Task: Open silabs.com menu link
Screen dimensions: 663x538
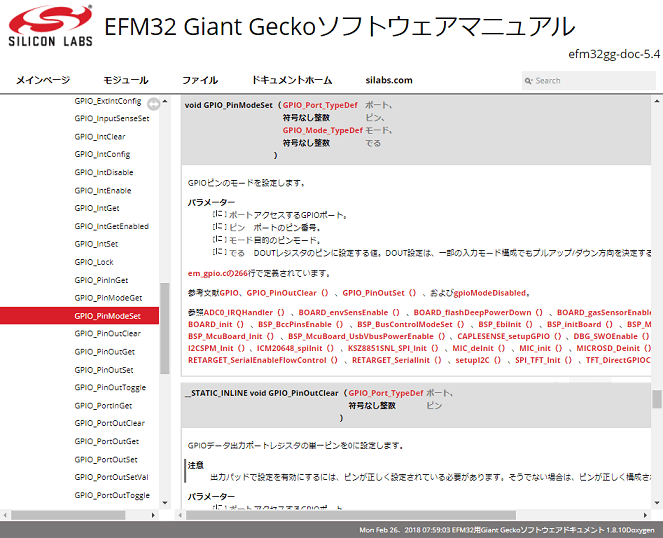Action: click(389, 80)
